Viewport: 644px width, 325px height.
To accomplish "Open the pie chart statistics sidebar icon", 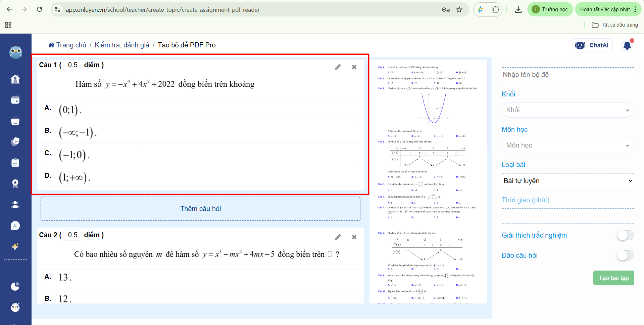I will coord(15,286).
